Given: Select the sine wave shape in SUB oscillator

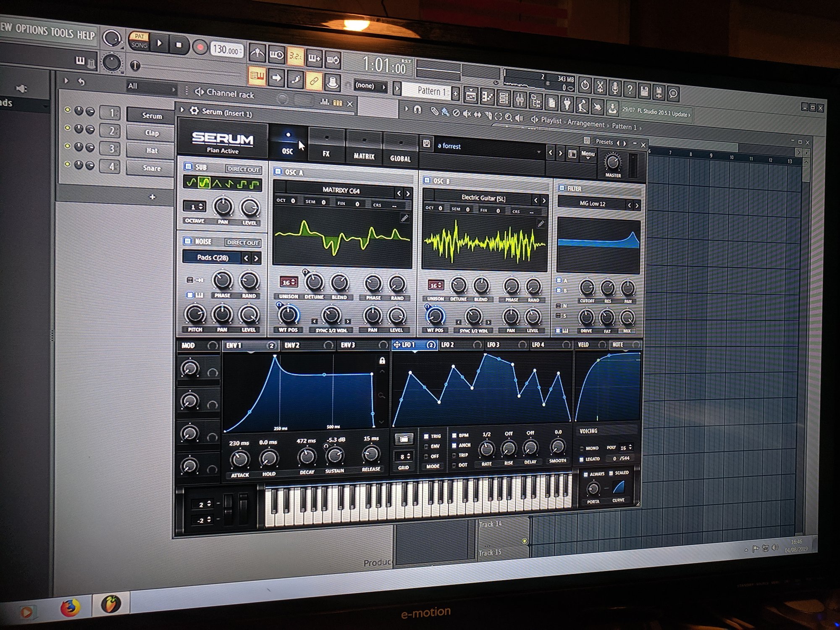Looking at the screenshot, I should point(192,182).
